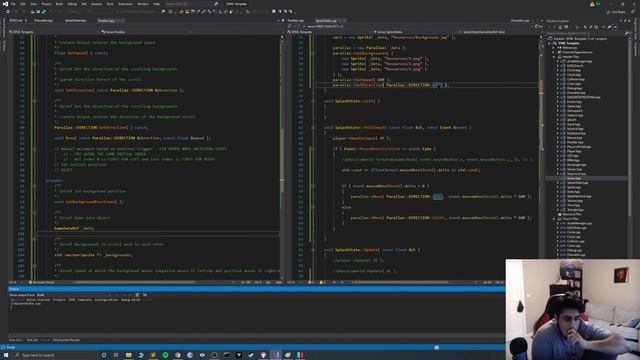Screen dimensions: 640x360
Task: Collapse the comment above SetBackgroundPositions
Action: click(x=34, y=186)
